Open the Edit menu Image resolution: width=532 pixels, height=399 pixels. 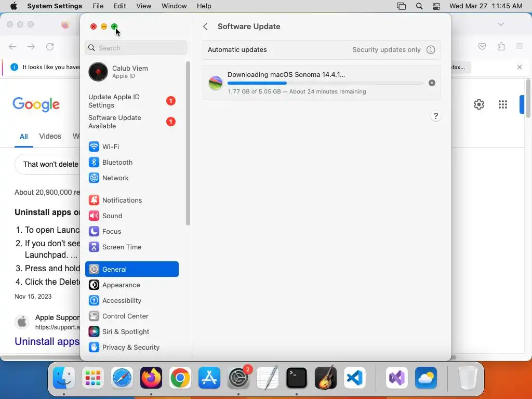tap(120, 6)
